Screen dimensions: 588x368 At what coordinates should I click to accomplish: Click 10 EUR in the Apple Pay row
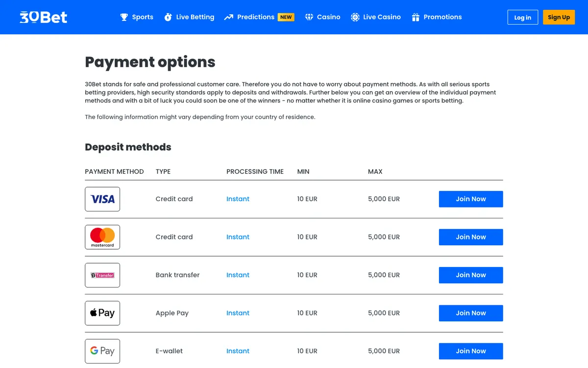307,313
